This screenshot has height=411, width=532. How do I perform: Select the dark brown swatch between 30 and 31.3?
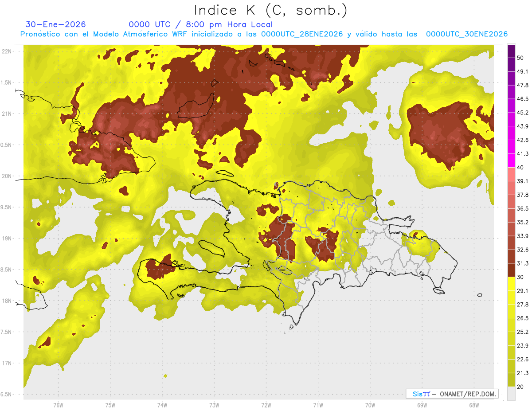tap(511, 270)
